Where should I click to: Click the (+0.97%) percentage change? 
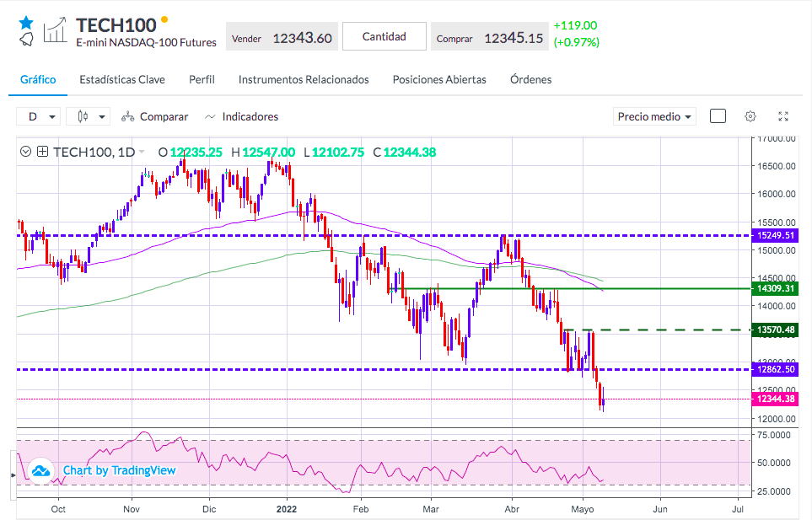(x=577, y=42)
